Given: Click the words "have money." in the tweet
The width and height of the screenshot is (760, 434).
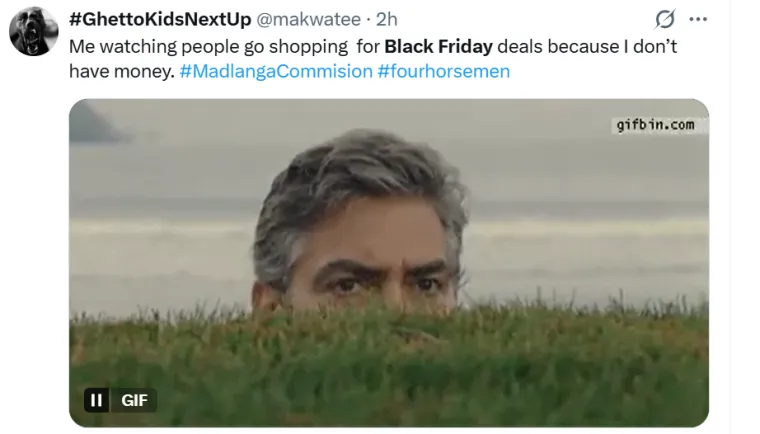Looking at the screenshot, I should (122, 71).
